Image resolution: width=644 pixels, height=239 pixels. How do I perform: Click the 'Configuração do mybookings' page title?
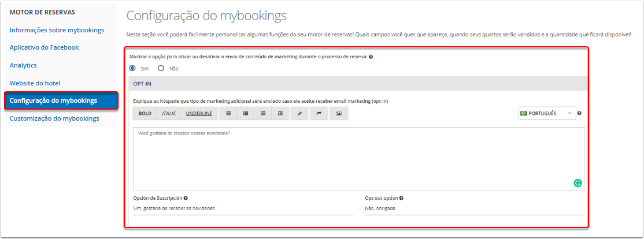coord(206,16)
